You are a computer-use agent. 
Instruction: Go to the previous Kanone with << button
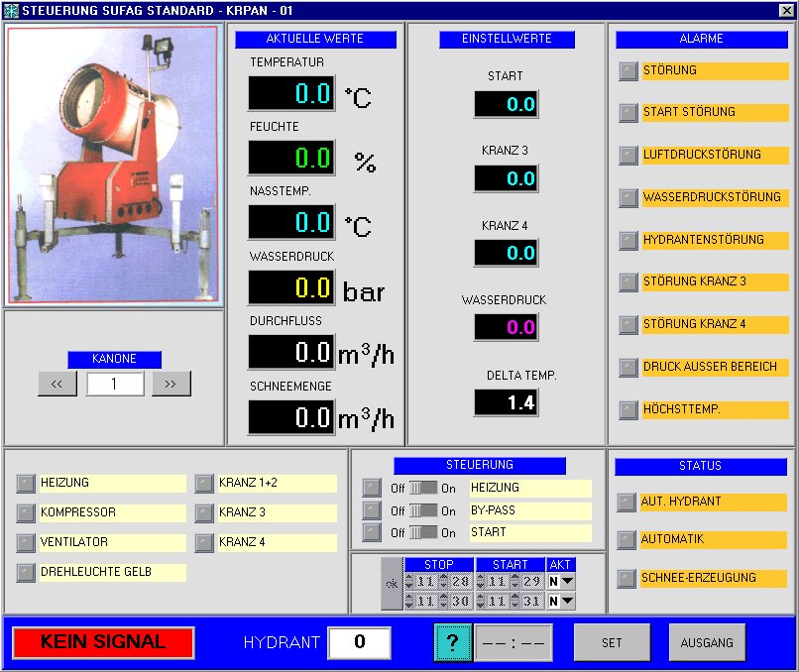click(x=57, y=385)
